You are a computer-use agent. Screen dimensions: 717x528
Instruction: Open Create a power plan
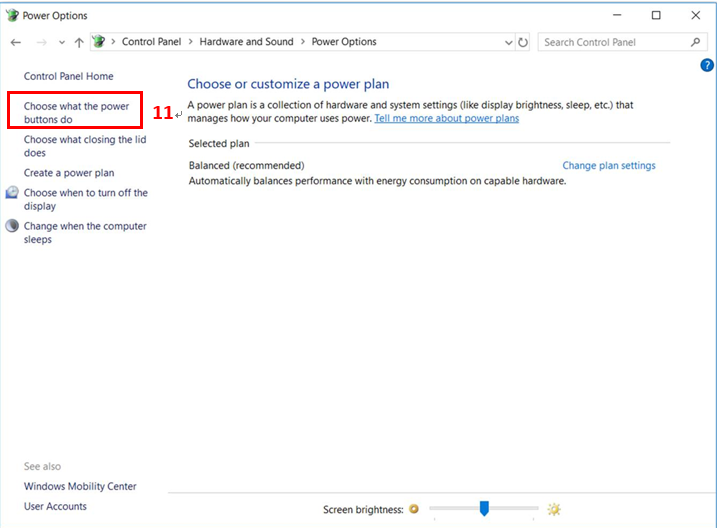[x=69, y=173]
